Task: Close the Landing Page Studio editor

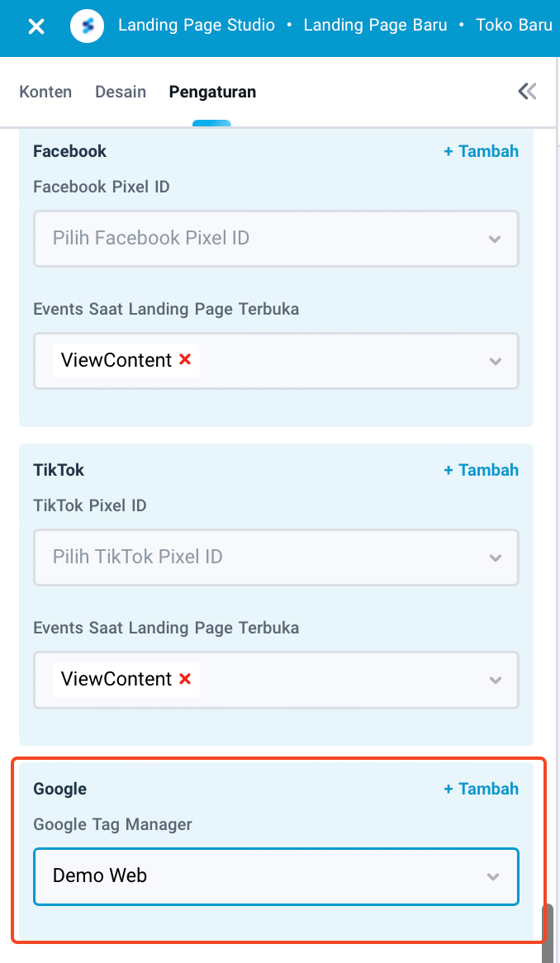Action: pos(36,26)
